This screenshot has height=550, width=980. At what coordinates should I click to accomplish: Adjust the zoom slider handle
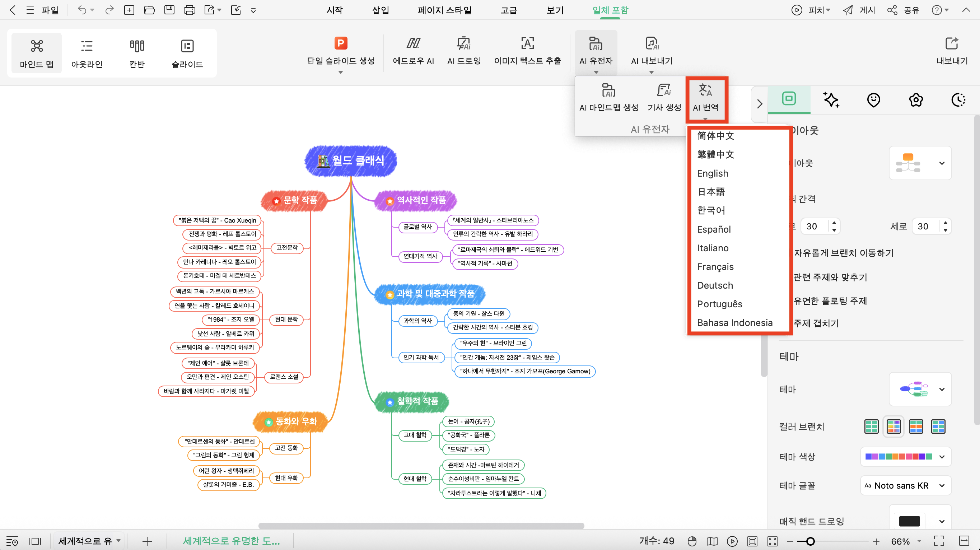pyautogui.click(x=810, y=541)
